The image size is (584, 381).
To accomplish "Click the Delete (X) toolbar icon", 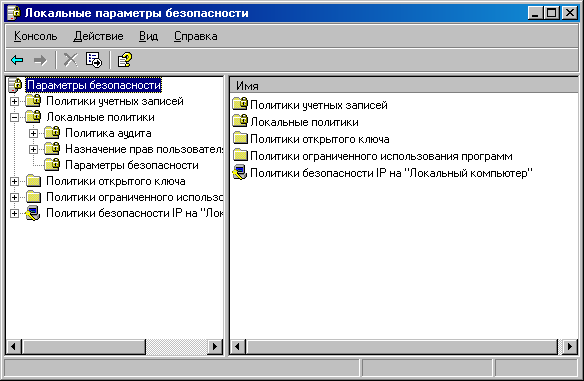I will pos(70,60).
